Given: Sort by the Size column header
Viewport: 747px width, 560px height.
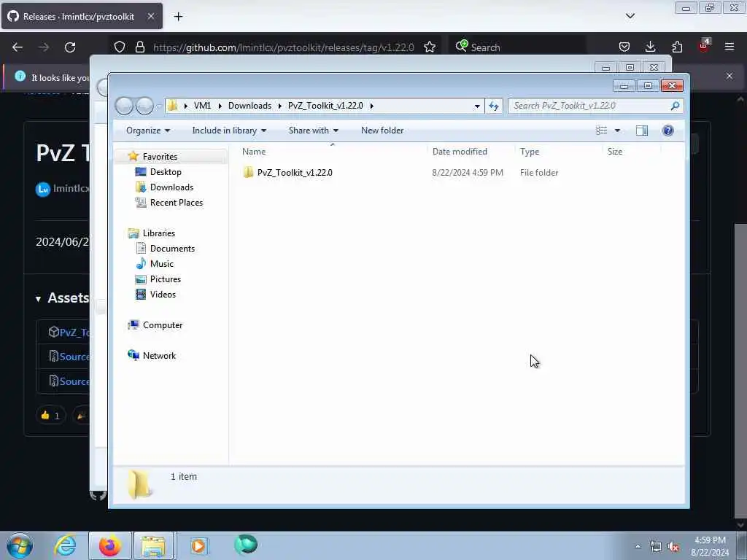Looking at the screenshot, I should [614, 152].
